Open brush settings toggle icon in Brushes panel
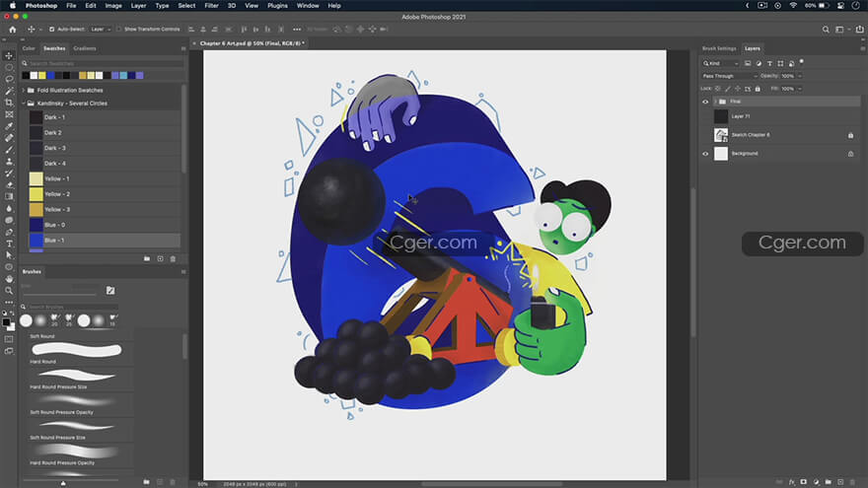 [x=110, y=290]
